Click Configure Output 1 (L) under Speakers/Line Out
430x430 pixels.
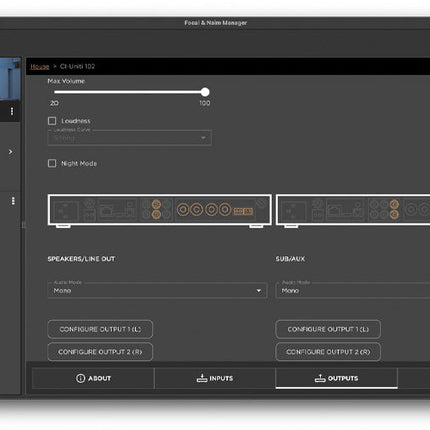[x=100, y=329]
